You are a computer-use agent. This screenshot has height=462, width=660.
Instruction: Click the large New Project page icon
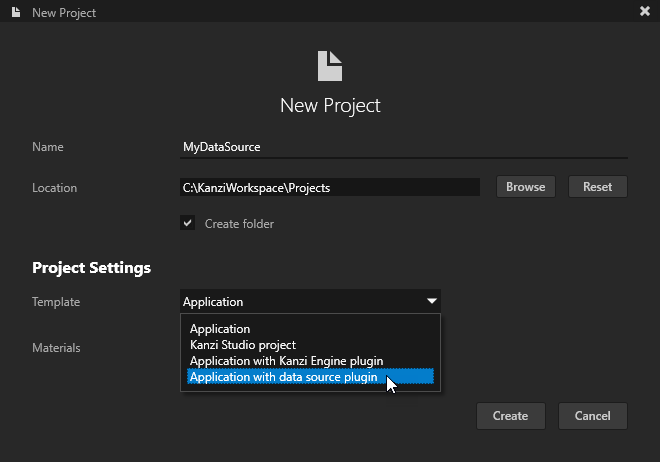point(330,66)
